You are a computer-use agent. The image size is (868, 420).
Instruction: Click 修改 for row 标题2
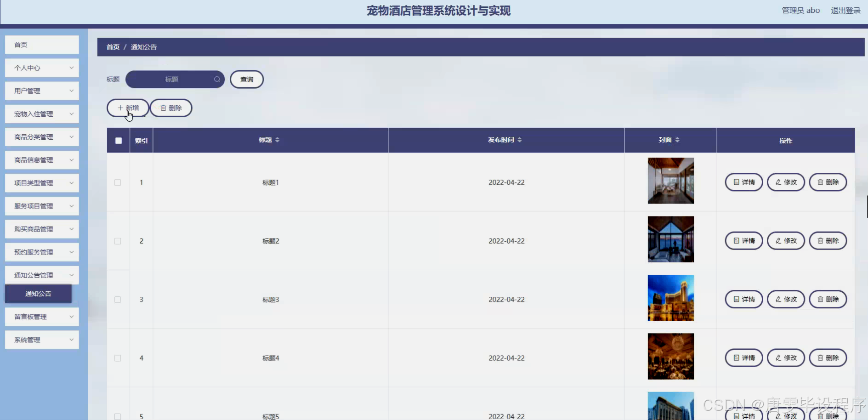(x=786, y=241)
